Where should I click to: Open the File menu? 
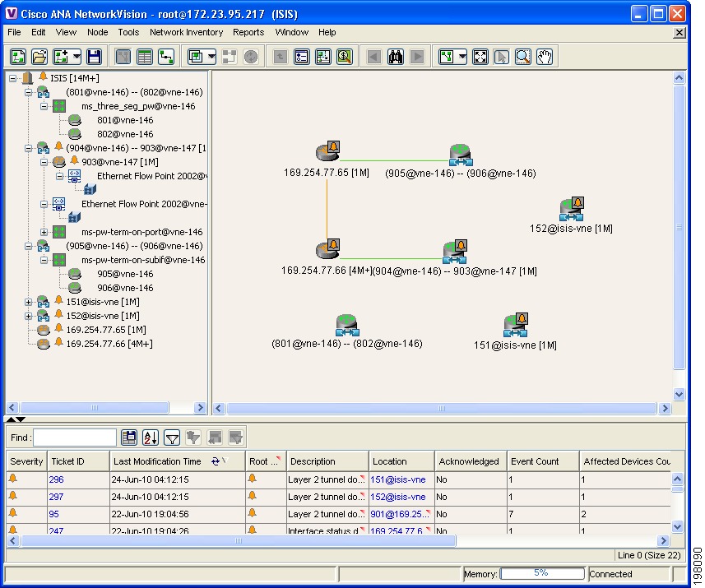[14, 32]
